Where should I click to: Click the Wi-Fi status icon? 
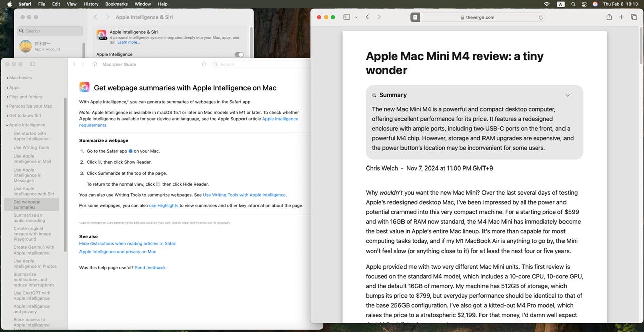point(547,4)
